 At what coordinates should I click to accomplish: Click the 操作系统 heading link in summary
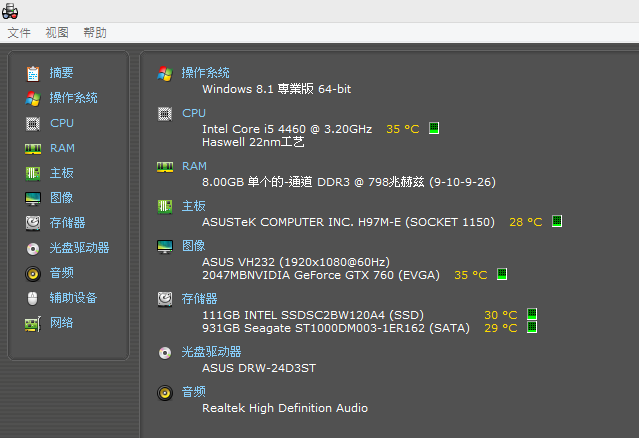(x=205, y=73)
